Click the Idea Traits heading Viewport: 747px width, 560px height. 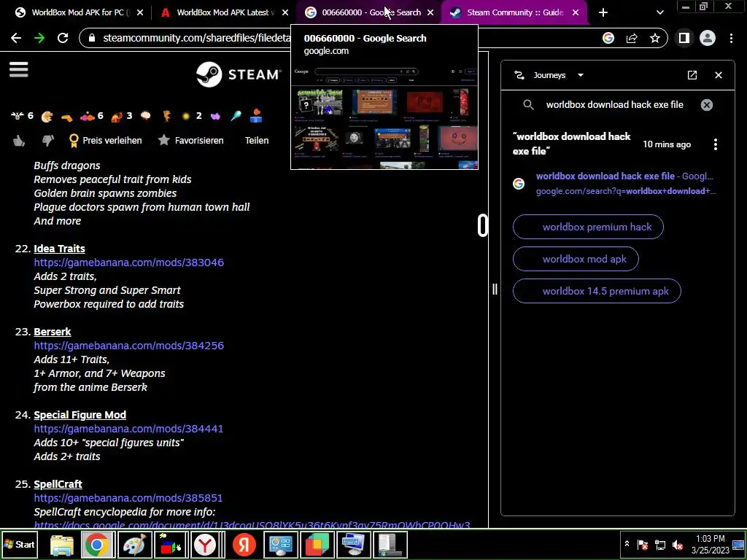(60, 249)
